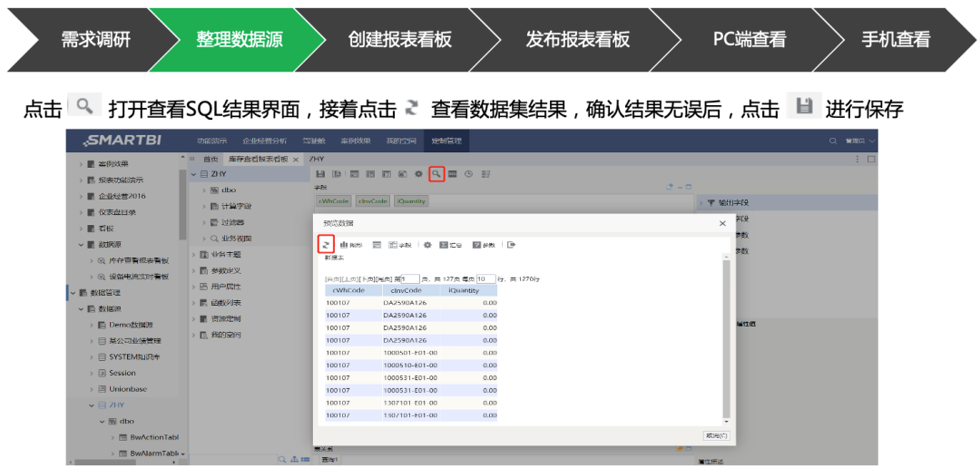Click the settings gear in ZHY toolbar

tap(419, 174)
